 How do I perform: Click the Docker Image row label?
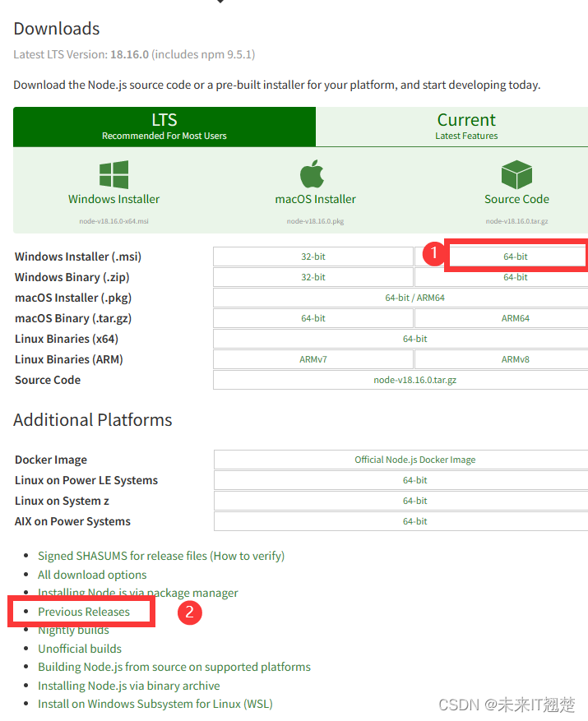click(51, 460)
